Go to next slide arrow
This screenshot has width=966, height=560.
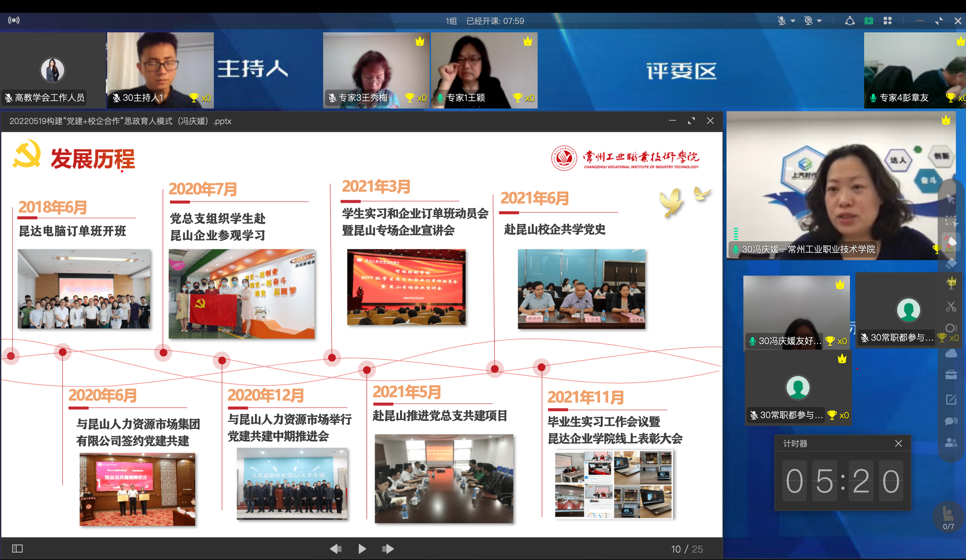pyautogui.click(x=388, y=549)
